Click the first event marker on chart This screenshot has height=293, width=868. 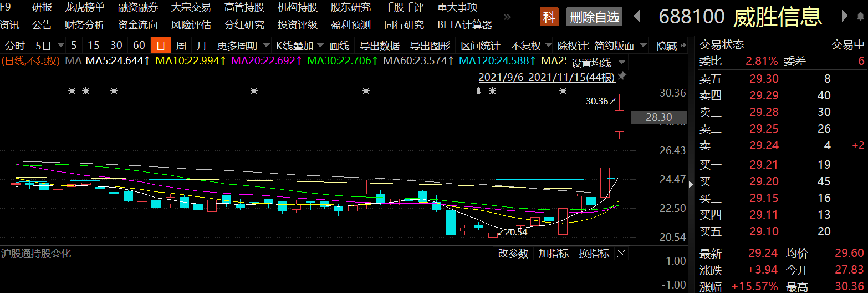(72, 90)
